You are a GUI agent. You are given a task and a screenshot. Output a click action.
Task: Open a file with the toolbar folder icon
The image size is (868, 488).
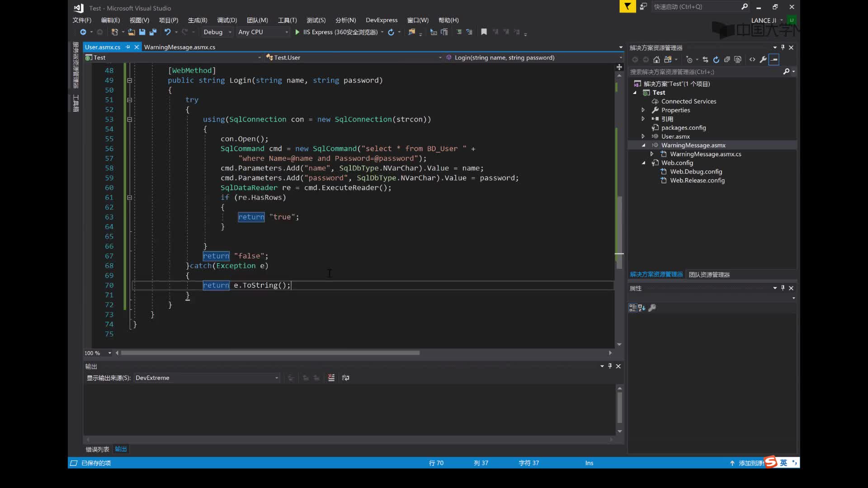click(131, 32)
